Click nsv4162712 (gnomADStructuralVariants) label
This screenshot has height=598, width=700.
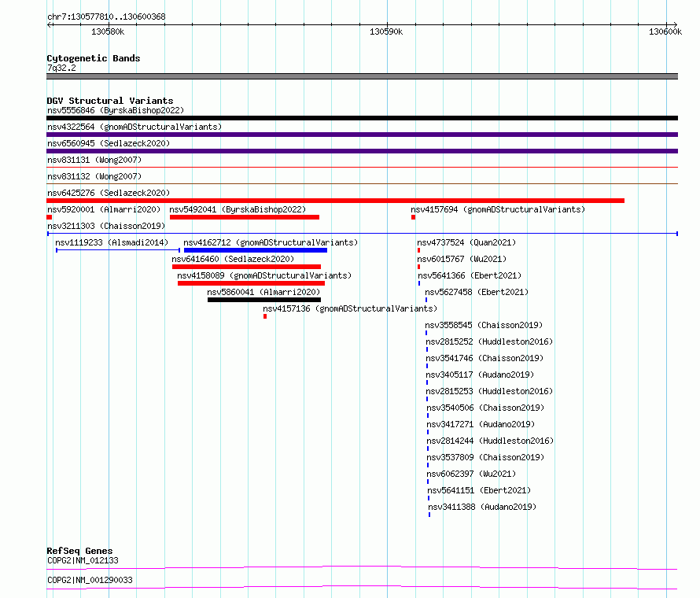pyautogui.click(x=271, y=242)
